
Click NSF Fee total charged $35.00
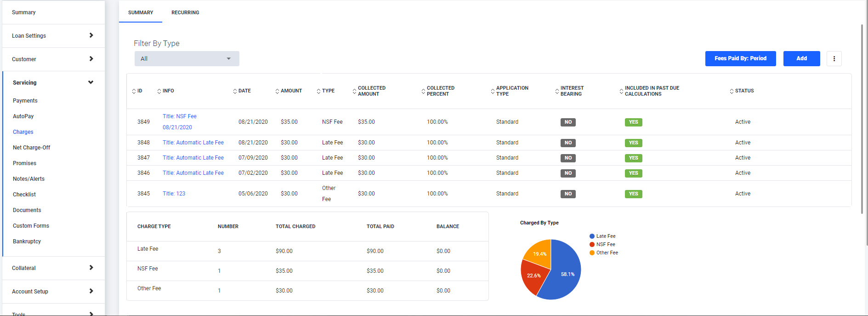click(x=284, y=271)
